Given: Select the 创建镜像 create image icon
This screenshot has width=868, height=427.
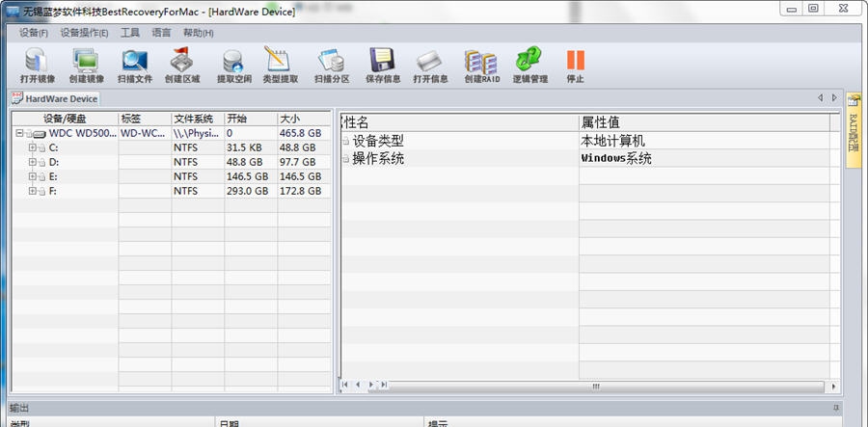Looking at the screenshot, I should pyautogui.click(x=86, y=66).
